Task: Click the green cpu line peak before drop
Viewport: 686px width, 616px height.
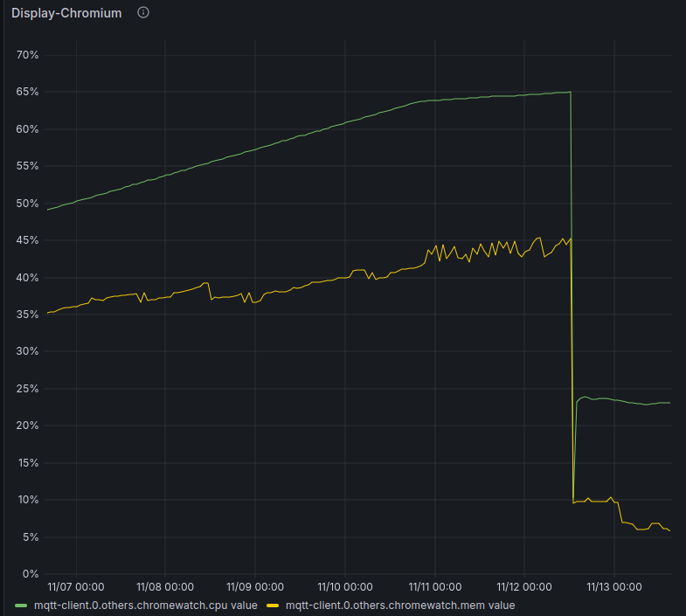Action: [570, 92]
